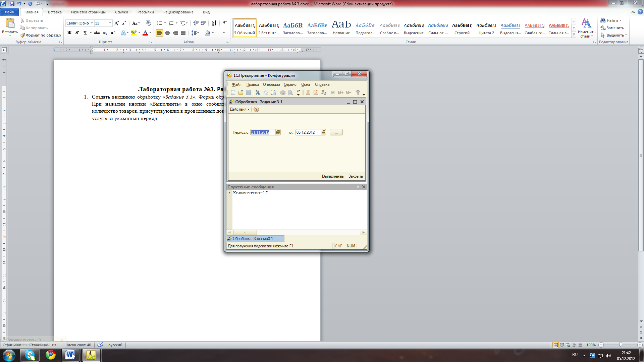Click the scissors cut icon in 1C toolbar
Screen dimensions: 644x362
258,93
